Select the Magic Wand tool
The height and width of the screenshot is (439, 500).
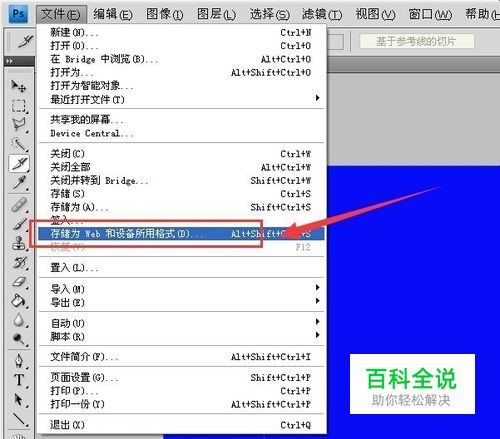coord(19,144)
